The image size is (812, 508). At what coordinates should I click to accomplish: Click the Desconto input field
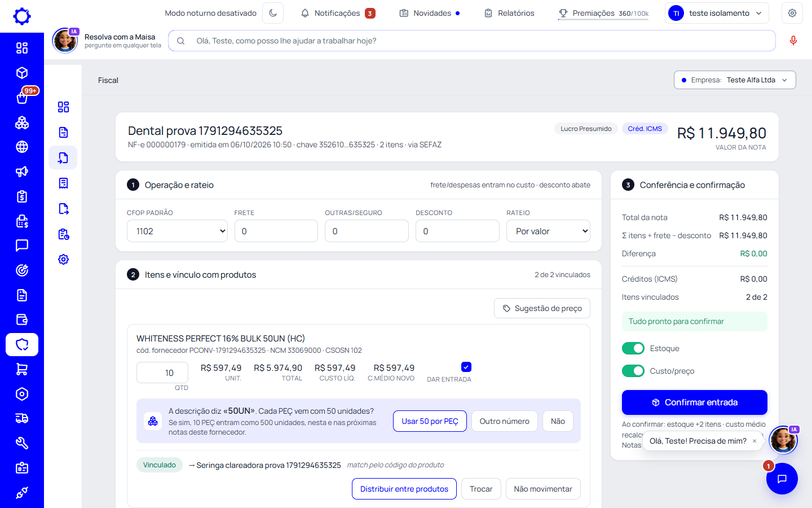[x=457, y=231]
